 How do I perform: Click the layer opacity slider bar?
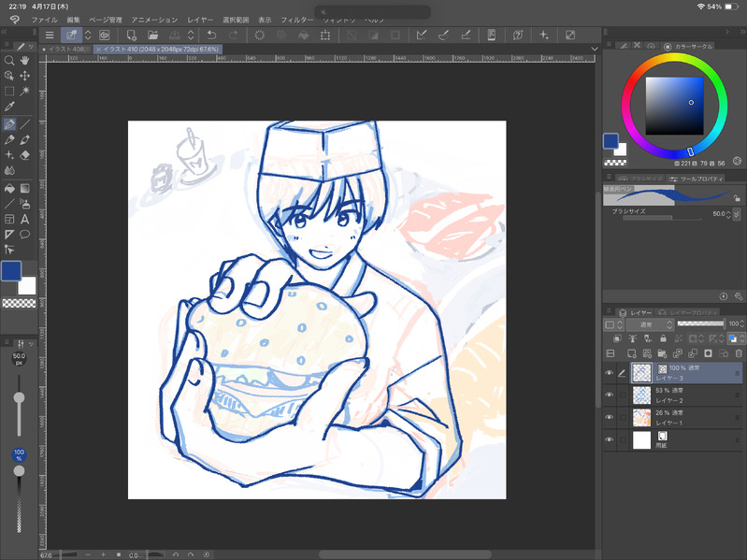point(700,323)
